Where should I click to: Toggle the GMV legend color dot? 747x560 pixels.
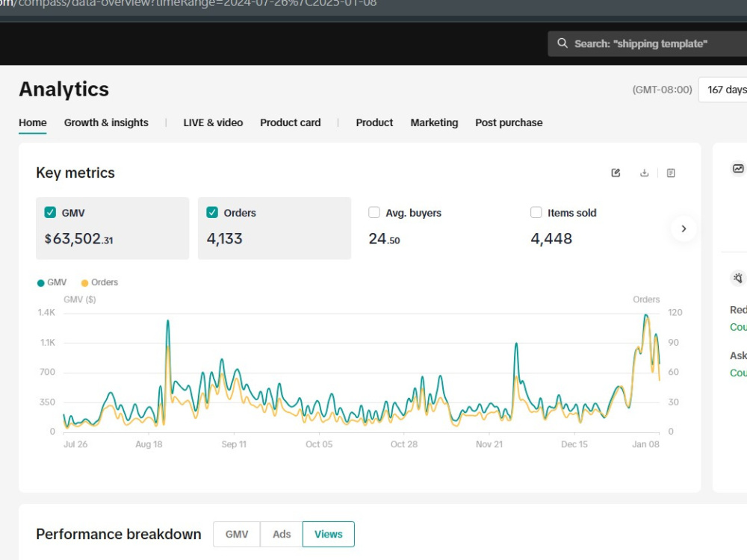(x=41, y=283)
